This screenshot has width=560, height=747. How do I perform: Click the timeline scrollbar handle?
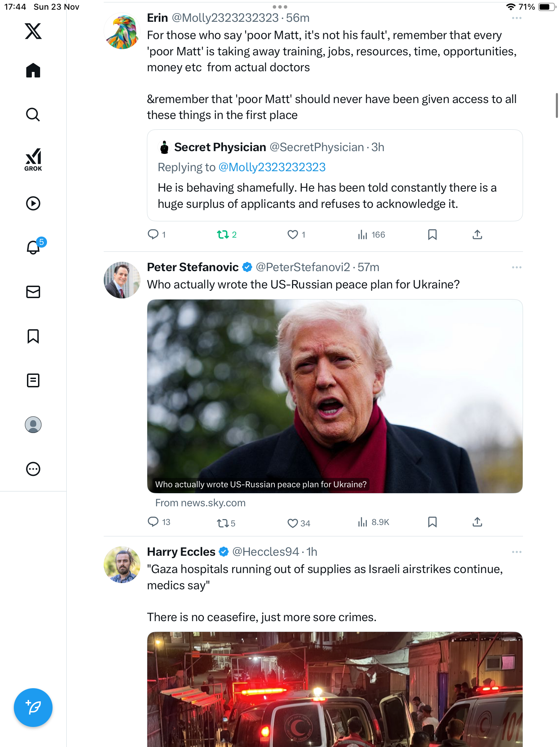pos(556,105)
